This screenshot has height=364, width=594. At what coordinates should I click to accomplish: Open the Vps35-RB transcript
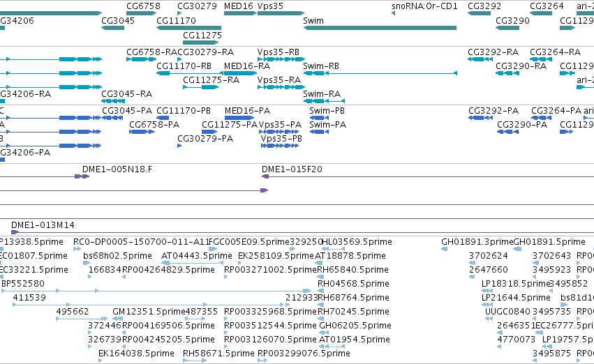pyautogui.click(x=281, y=59)
